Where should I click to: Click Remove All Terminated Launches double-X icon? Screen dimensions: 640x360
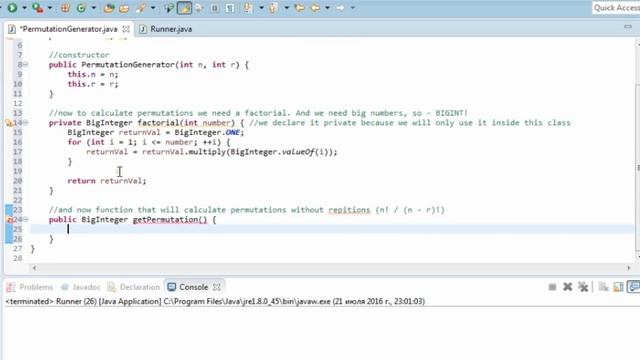pos(583,287)
